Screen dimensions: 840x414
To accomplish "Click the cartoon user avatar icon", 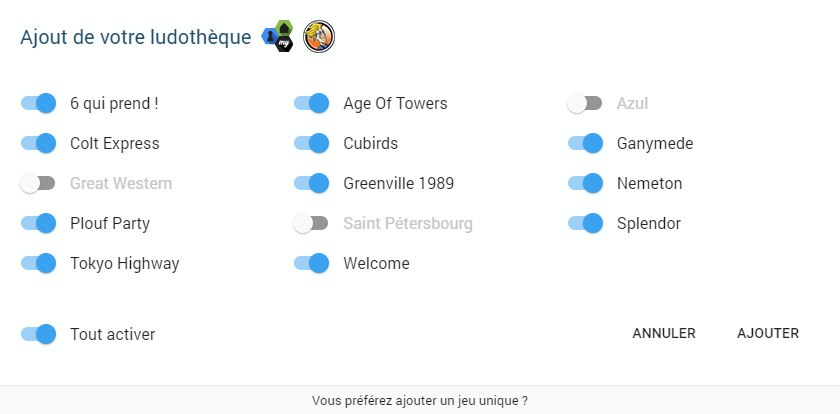I will tap(319, 36).
